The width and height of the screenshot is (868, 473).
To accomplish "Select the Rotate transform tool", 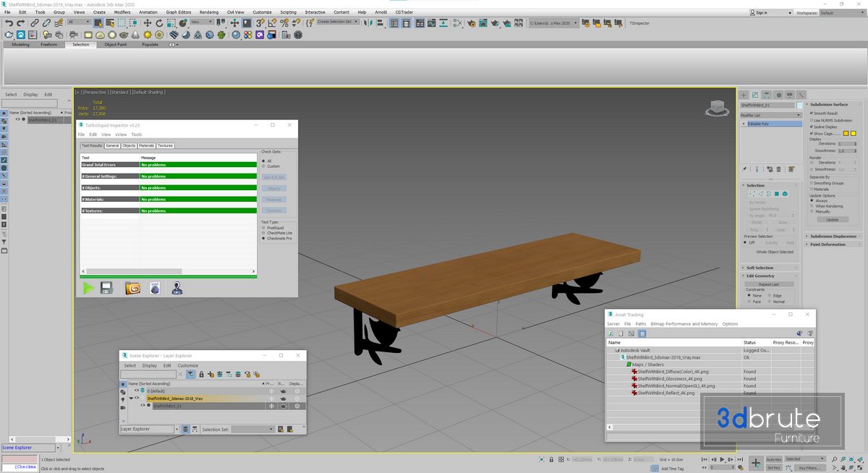I will click(159, 23).
